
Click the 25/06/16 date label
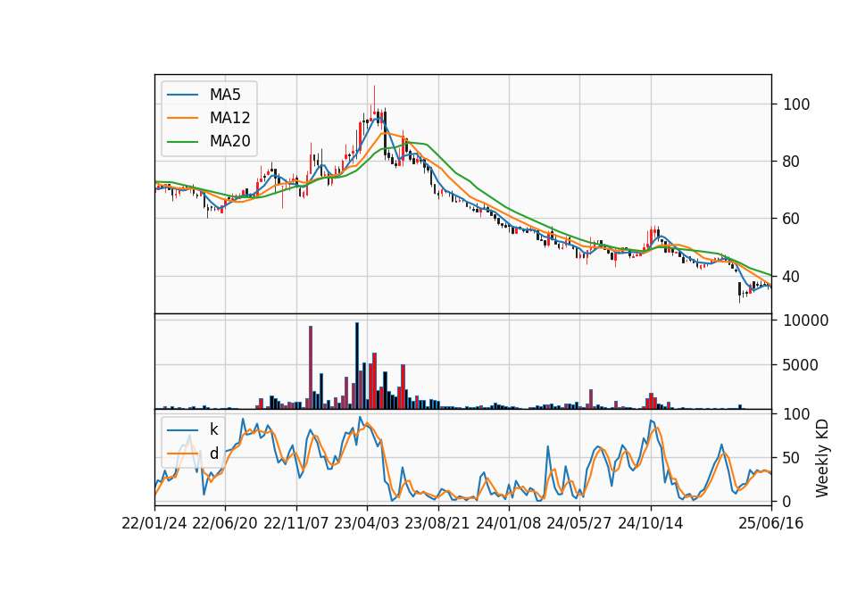771,524
